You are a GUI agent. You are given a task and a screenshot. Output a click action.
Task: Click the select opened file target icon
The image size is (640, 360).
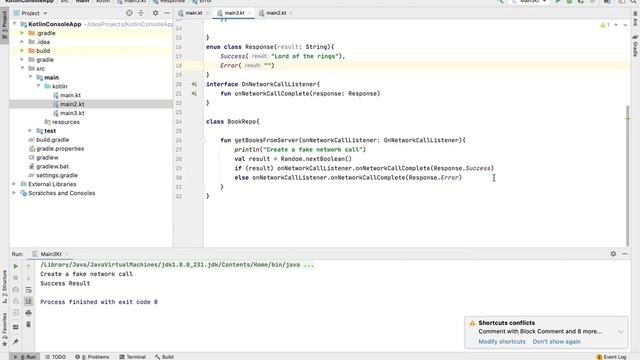point(129,13)
